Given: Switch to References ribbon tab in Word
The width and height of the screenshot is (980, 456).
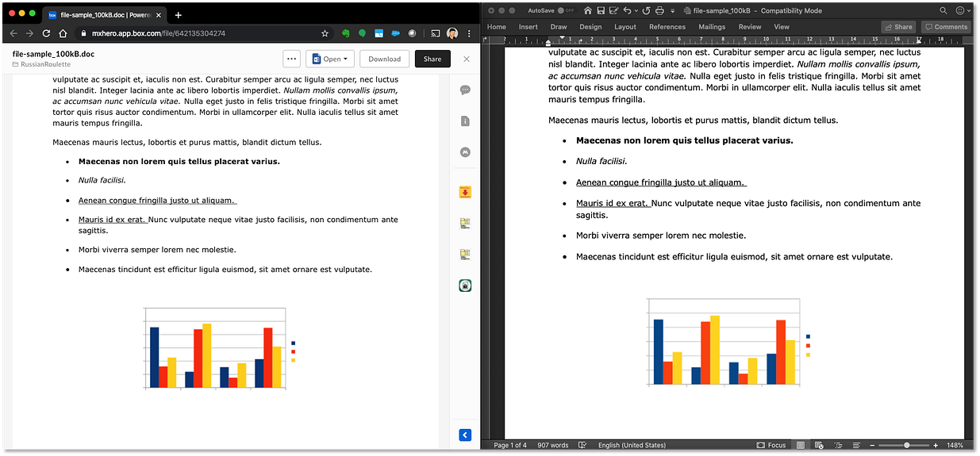Looking at the screenshot, I should [x=667, y=27].
